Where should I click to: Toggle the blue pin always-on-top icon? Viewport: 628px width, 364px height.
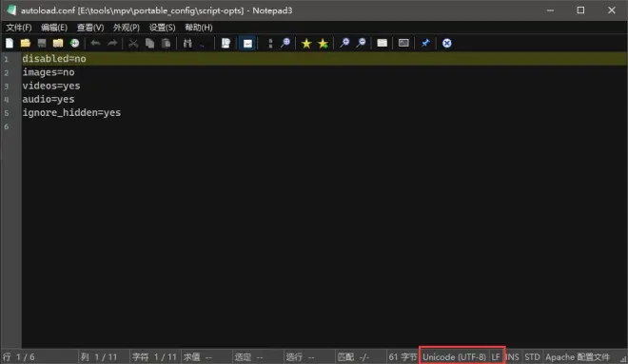coord(425,43)
